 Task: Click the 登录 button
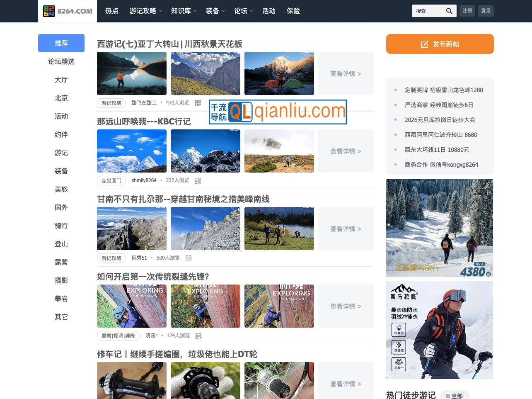(x=486, y=11)
